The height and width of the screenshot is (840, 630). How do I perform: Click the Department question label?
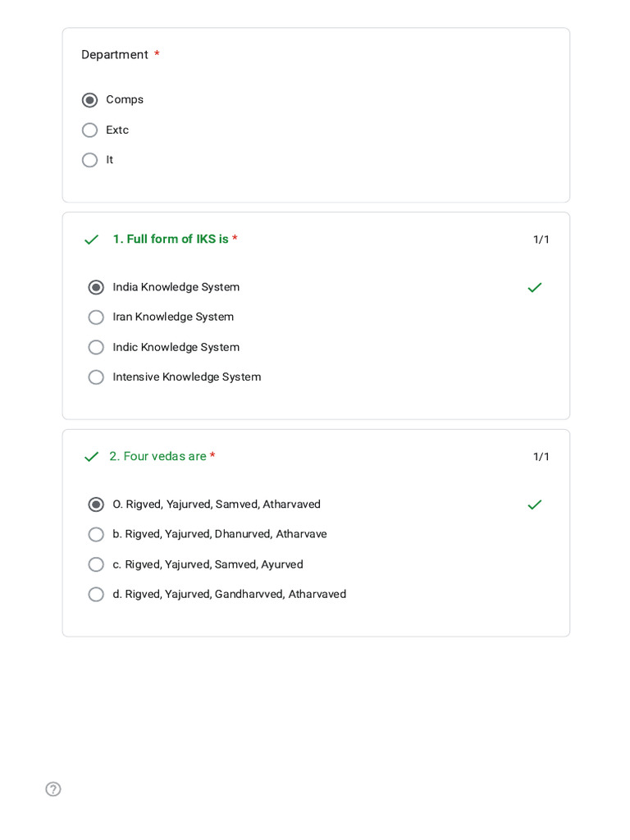point(115,55)
